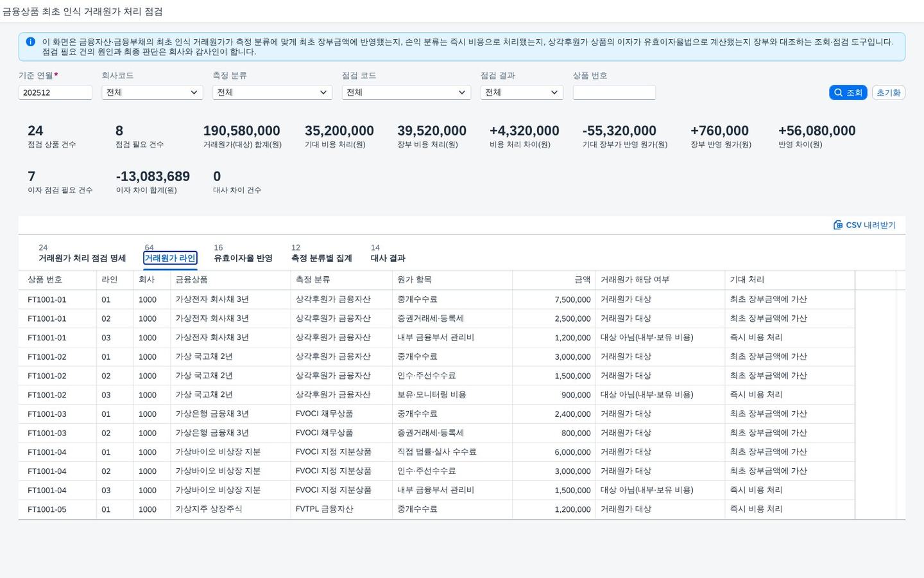Open the 회사코드 dropdown
924x578 pixels.
(152, 92)
